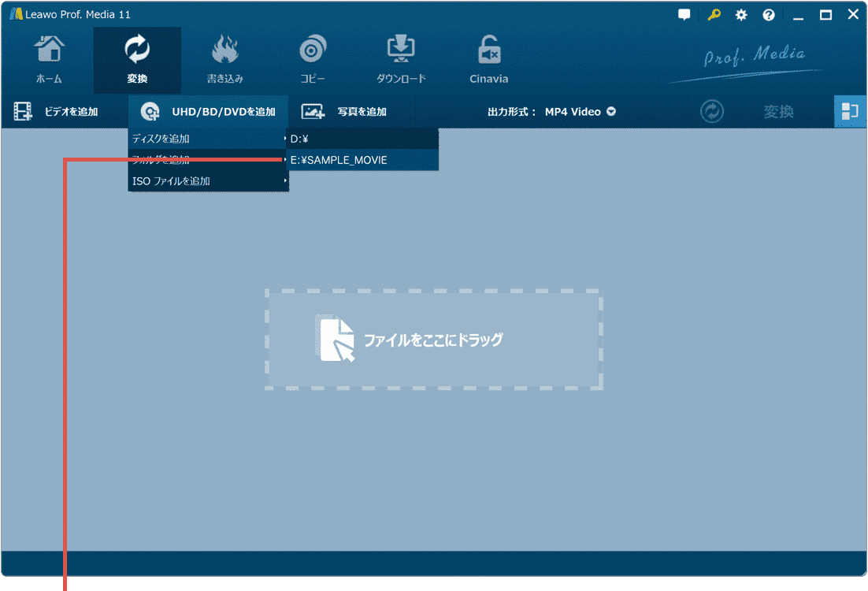Open the Burn (書き込み) module
The image size is (868, 591).
pos(224,59)
